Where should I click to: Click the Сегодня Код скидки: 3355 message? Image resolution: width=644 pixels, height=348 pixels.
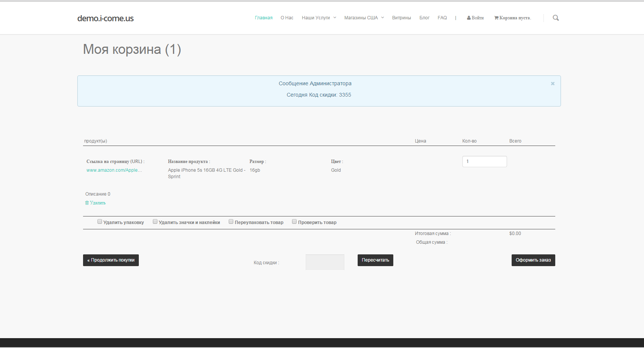(319, 95)
